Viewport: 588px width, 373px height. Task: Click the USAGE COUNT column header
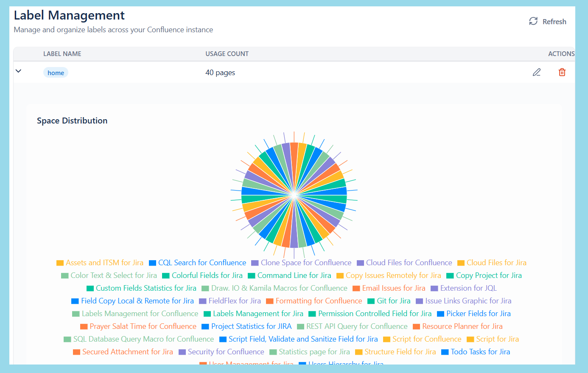pyautogui.click(x=227, y=54)
